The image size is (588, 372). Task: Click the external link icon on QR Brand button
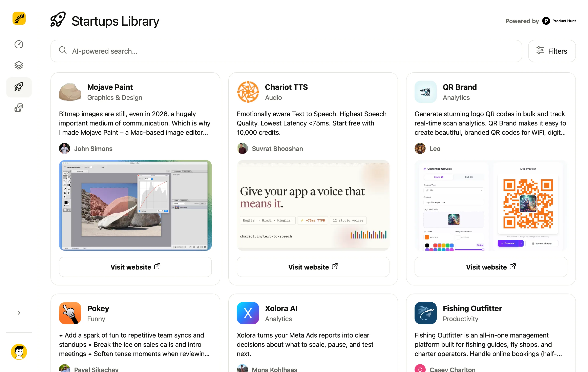tap(513, 266)
